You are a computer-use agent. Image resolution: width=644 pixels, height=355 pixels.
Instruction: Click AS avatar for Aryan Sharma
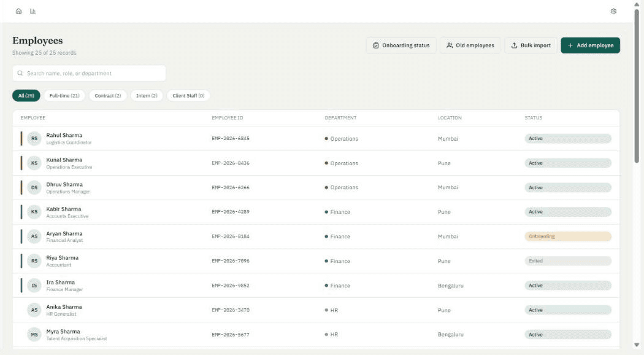click(x=34, y=236)
